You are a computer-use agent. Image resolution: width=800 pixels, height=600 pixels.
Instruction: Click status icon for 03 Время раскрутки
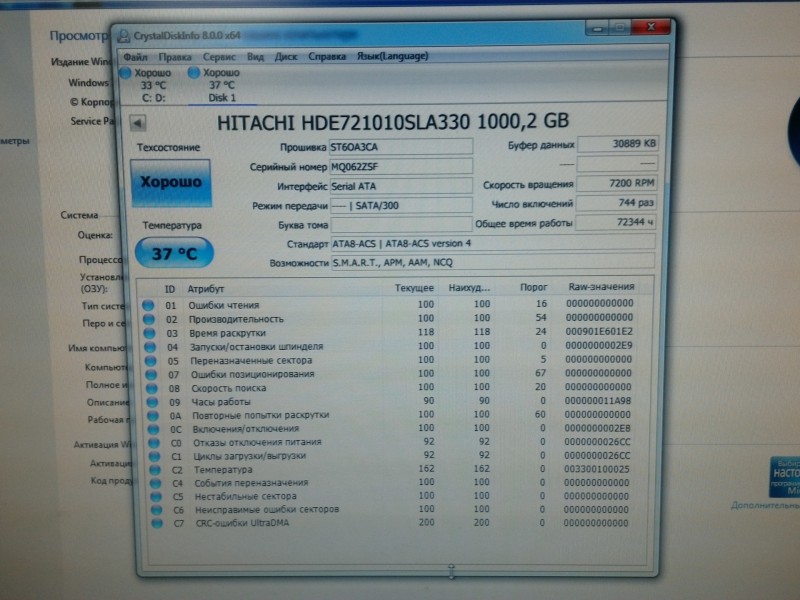coord(149,333)
